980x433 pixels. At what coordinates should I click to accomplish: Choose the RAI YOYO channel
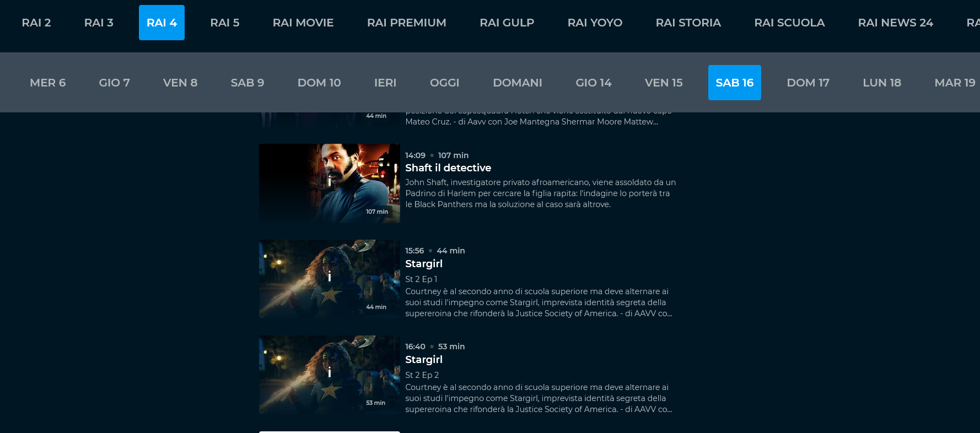(595, 23)
